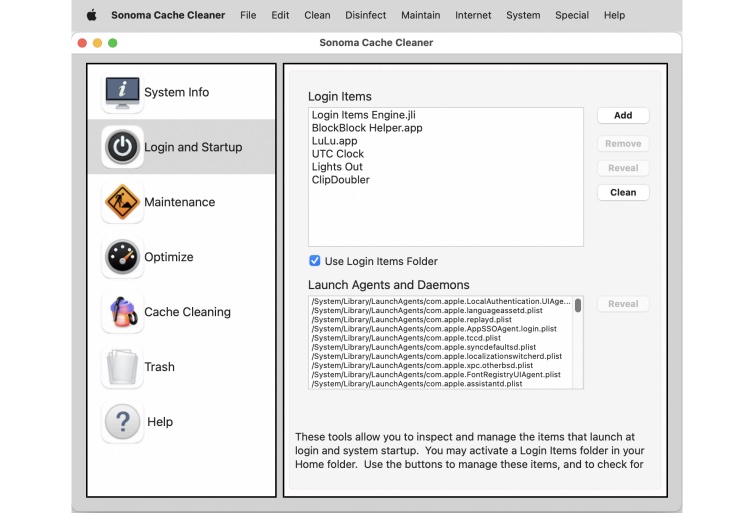Uncheck Use Login Items Folder checkbox
Screen dimensions: 748x513
pyautogui.click(x=315, y=261)
